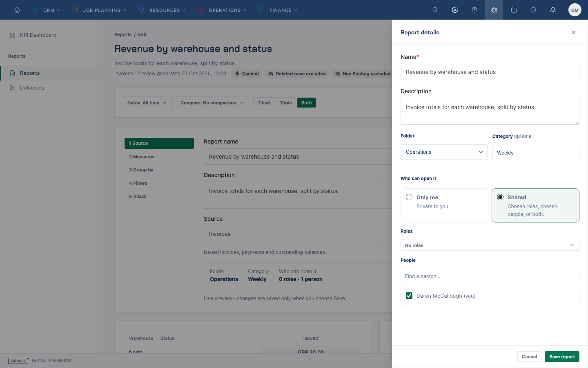Select the Only me radio option
Screen dimensions: 588x368
pyautogui.click(x=409, y=197)
